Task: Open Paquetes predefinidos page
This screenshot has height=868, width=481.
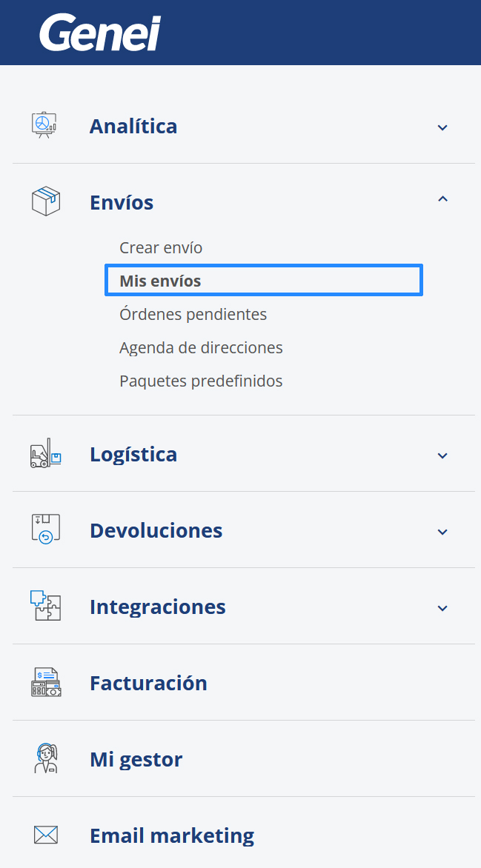Action: (x=201, y=381)
